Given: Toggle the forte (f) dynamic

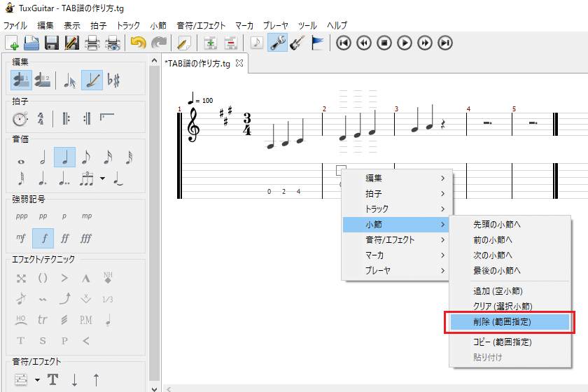Looking at the screenshot, I should 43,238.
